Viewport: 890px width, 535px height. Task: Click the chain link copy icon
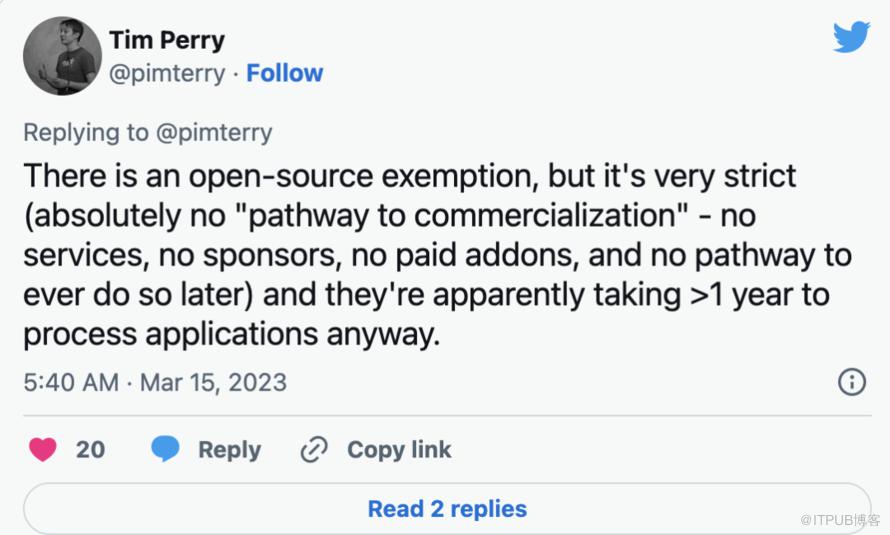click(x=314, y=449)
